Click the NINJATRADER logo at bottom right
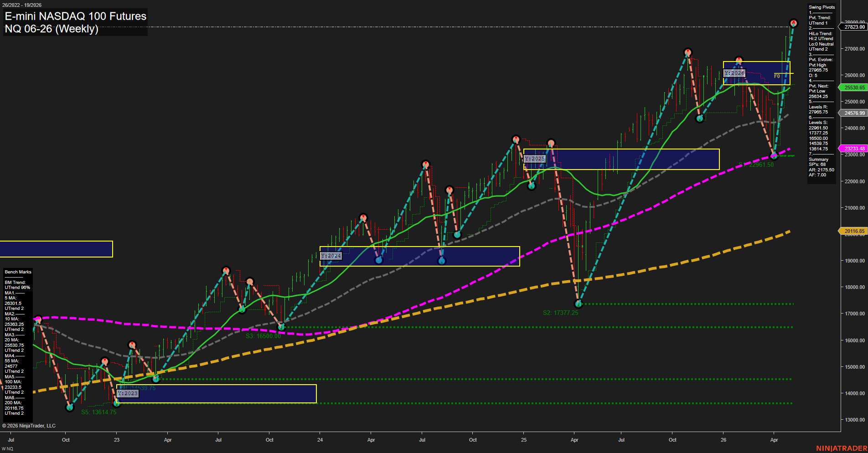The image size is (868, 453). [841, 448]
